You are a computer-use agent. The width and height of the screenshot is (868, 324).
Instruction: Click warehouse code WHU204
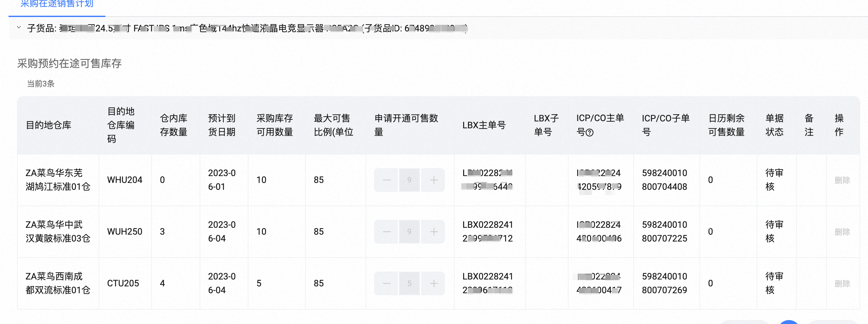click(125, 180)
